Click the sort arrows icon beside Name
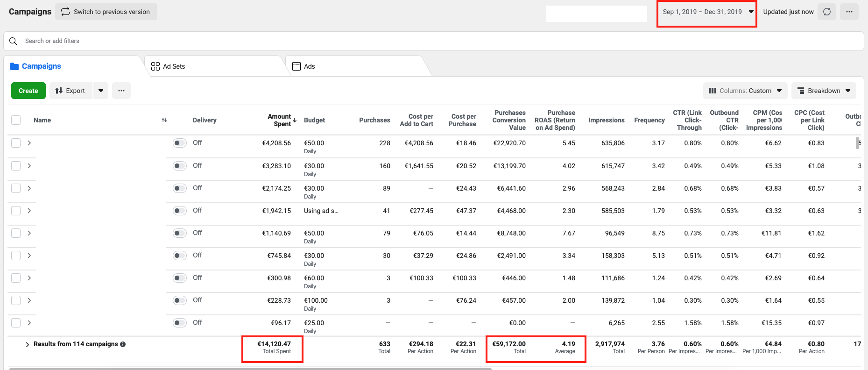Viewport: 868px width, 370px height. click(164, 120)
